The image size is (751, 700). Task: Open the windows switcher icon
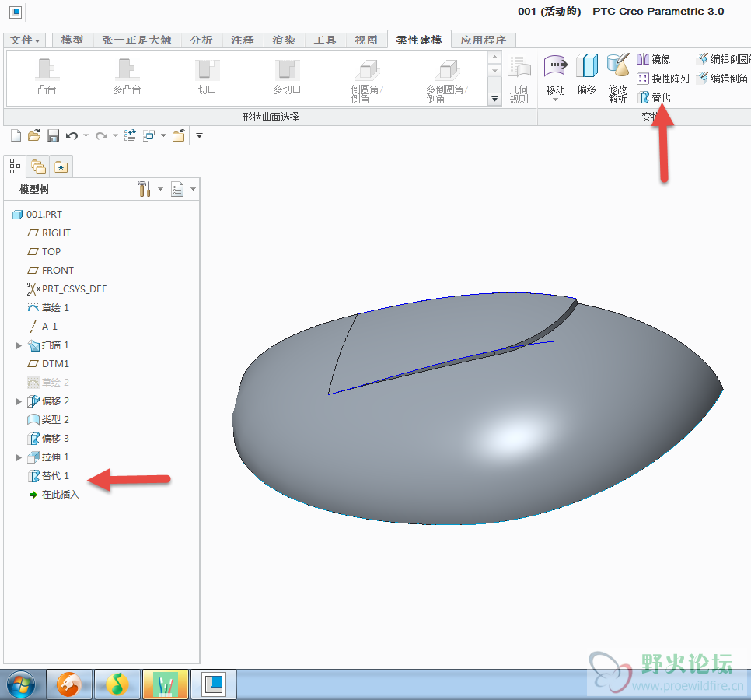[x=149, y=135]
